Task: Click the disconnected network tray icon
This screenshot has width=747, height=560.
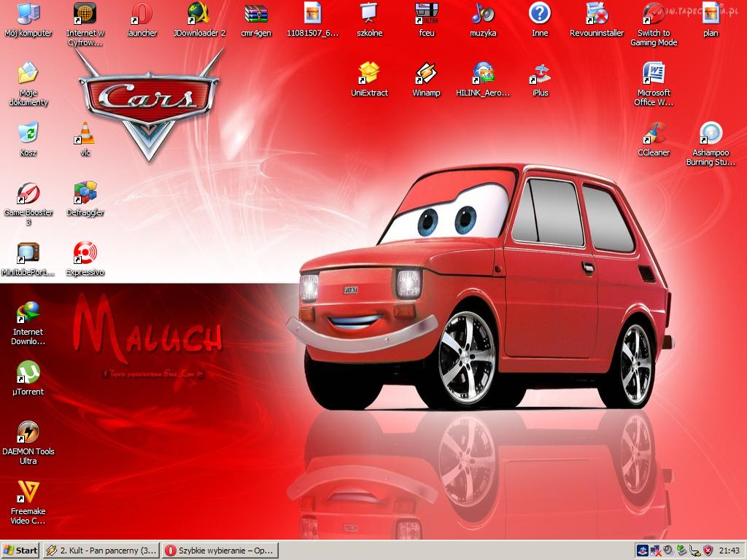Action: coord(656,551)
